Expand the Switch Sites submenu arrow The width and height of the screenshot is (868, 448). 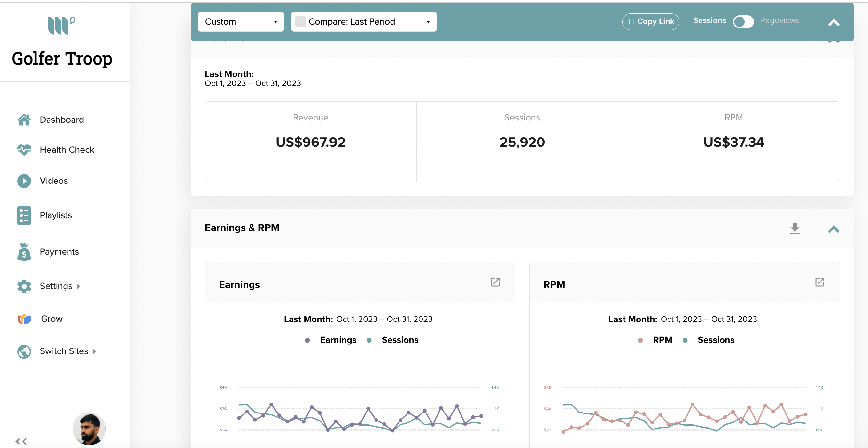click(x=94, y=352)
